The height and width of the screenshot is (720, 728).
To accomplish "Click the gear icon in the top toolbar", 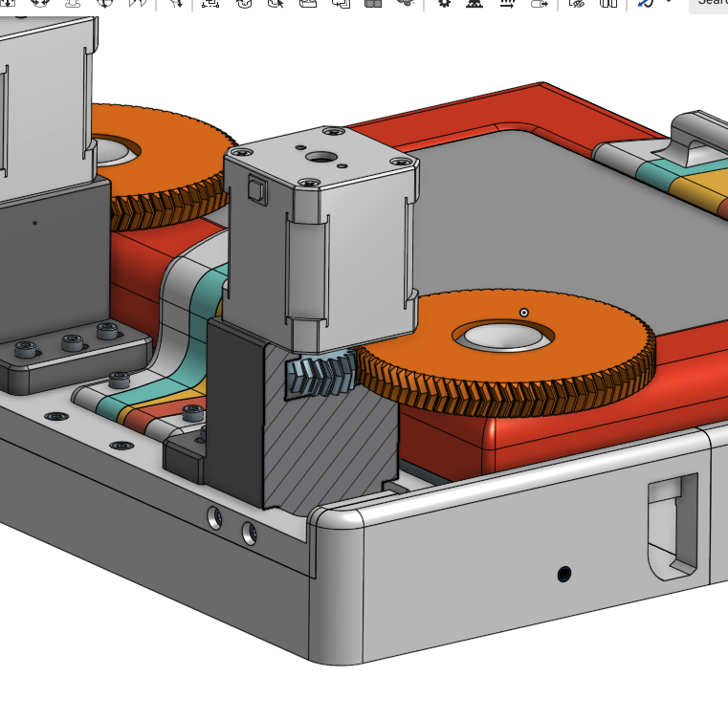I will click(x=444, y=3).
